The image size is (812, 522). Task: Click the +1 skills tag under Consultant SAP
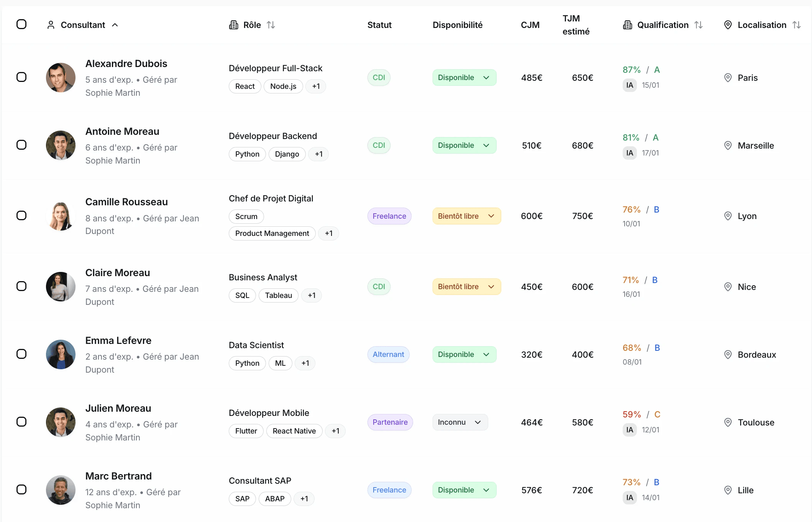(x=304, y=499)
